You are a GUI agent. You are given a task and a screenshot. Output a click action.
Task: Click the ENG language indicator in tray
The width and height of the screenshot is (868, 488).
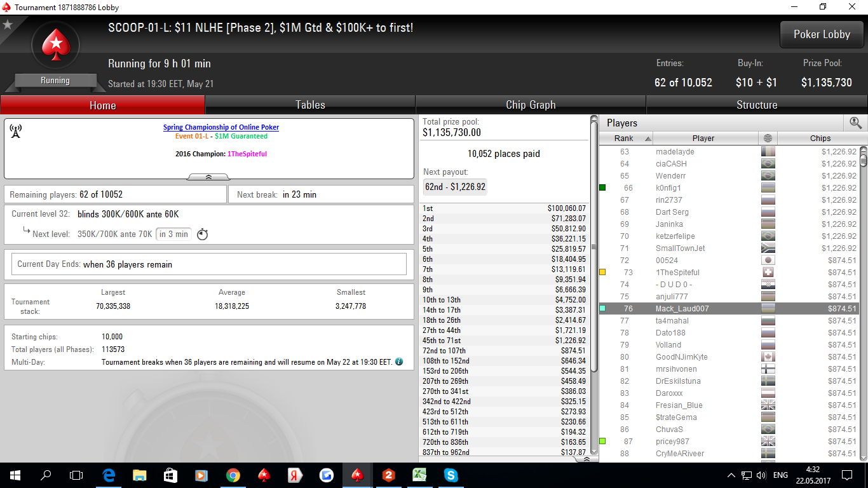coord(780,475)
